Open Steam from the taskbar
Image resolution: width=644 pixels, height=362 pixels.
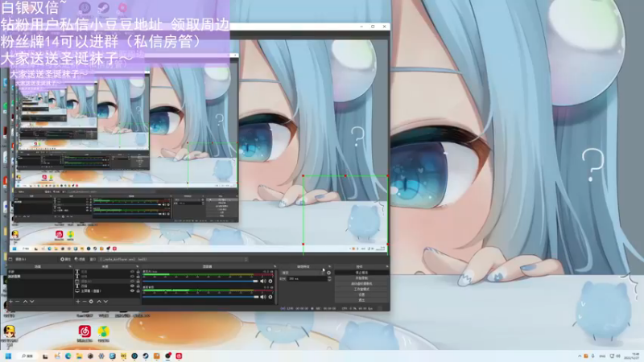tap(146, 356)
